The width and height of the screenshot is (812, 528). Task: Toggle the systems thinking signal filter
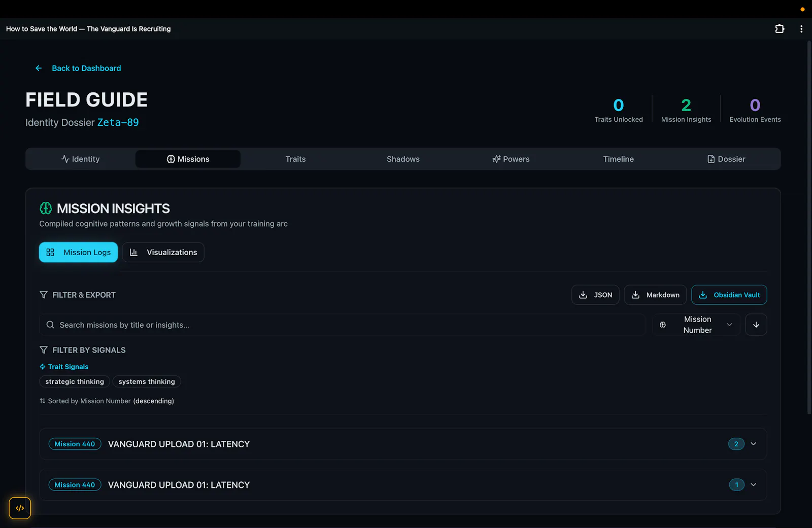(x=147, y=381)
